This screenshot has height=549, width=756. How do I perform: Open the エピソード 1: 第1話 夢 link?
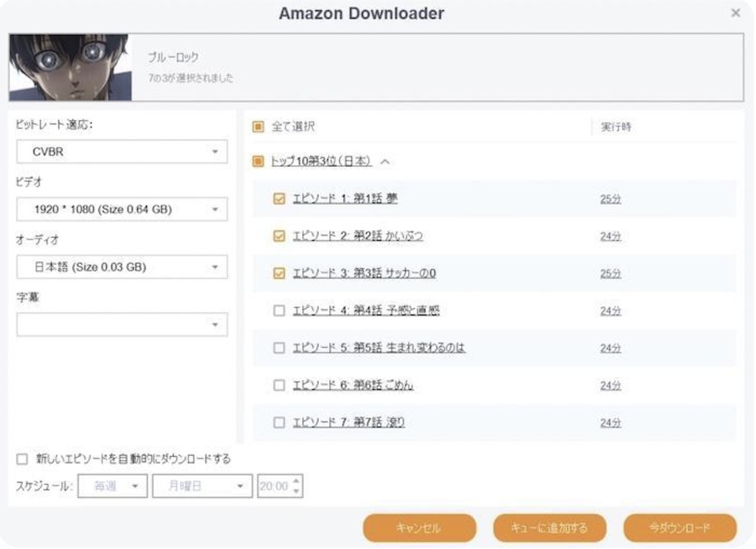pos(345,199)
